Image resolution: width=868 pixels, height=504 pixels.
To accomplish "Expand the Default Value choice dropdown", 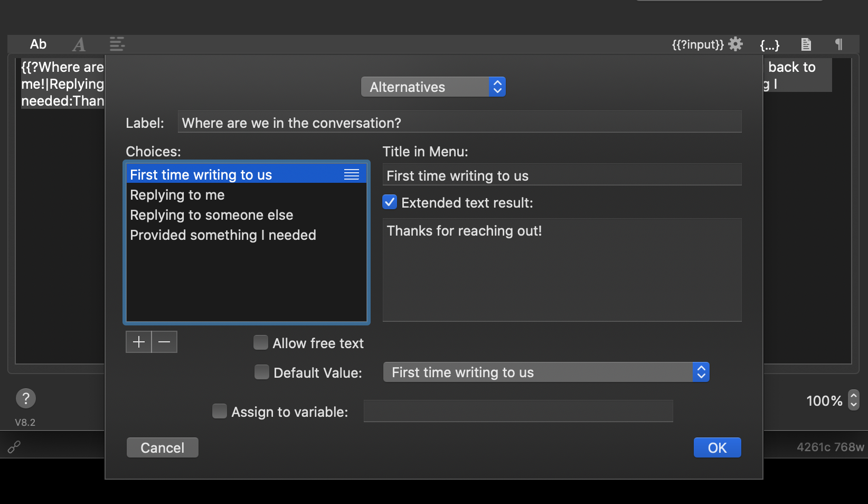I will (546, 372).
